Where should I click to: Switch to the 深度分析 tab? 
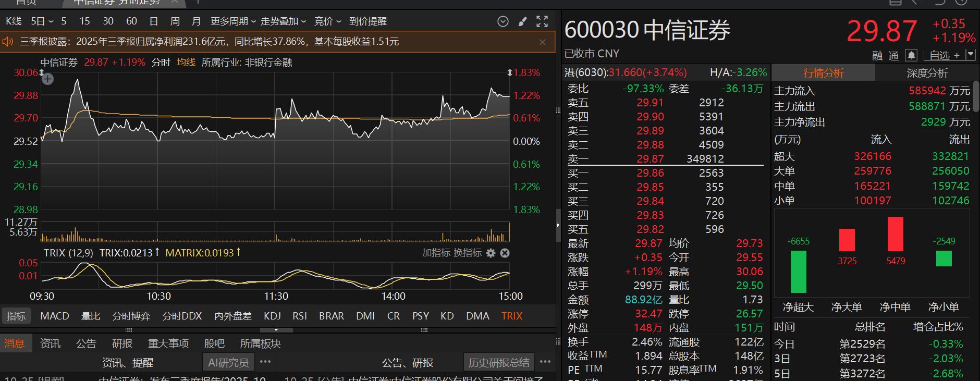coord(927,73)
